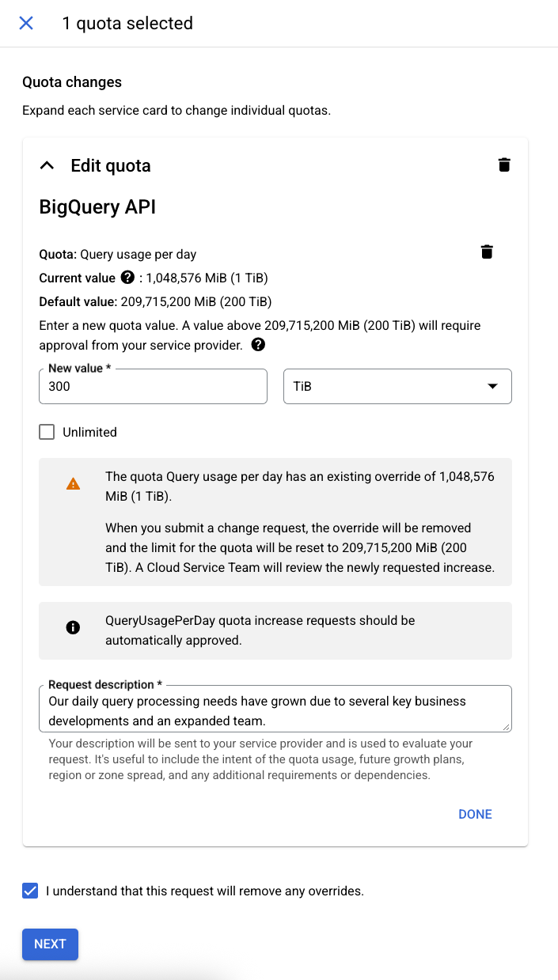Click the dropdown arrow in unit selector

(x=492, y=387)
